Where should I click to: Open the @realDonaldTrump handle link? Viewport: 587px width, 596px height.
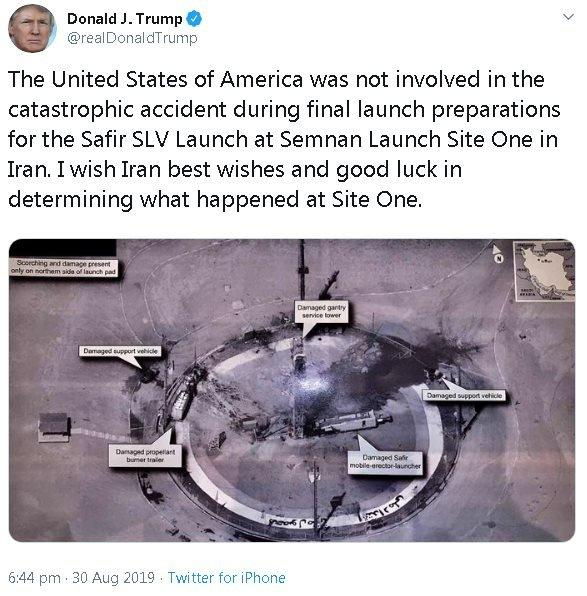click(132, 38)
